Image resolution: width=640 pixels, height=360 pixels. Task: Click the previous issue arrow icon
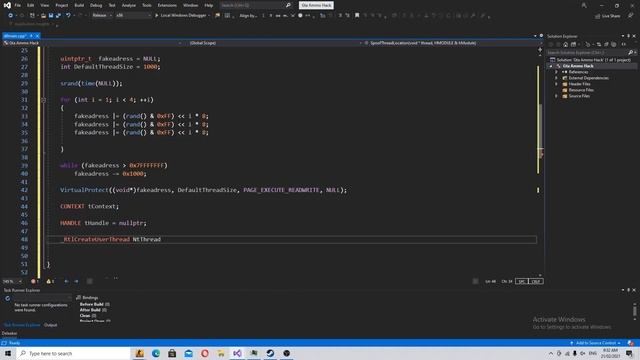coord(66,281)
